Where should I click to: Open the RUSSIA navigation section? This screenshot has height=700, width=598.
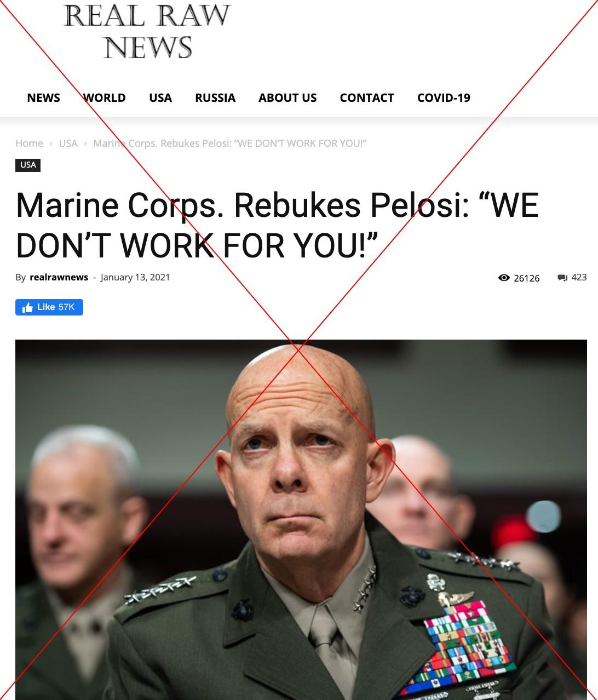tap(215, 98)
